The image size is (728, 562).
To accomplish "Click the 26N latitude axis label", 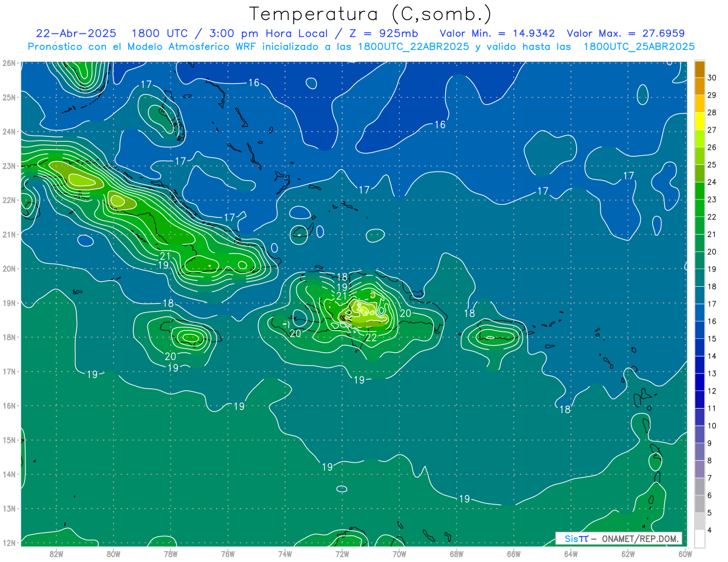I will [x=9, y=63].
